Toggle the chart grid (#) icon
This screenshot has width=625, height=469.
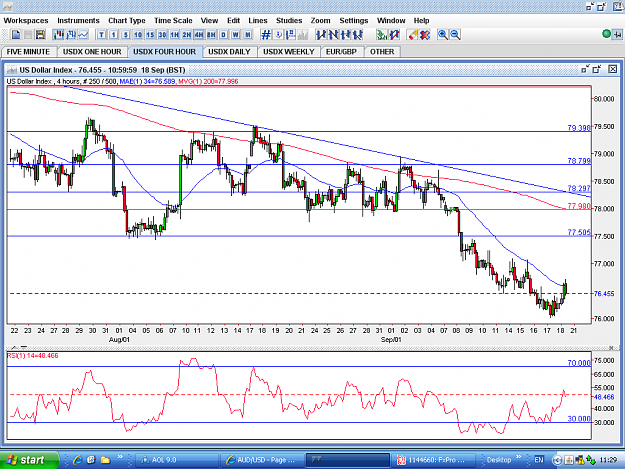266,35
